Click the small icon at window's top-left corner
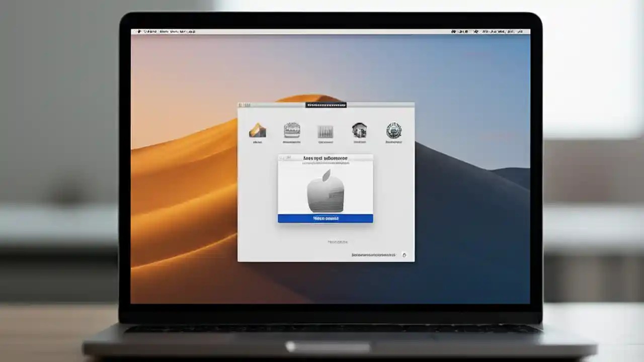Image resolution: width=644 pixels, height=362 pixels. [x=240, y=104]
